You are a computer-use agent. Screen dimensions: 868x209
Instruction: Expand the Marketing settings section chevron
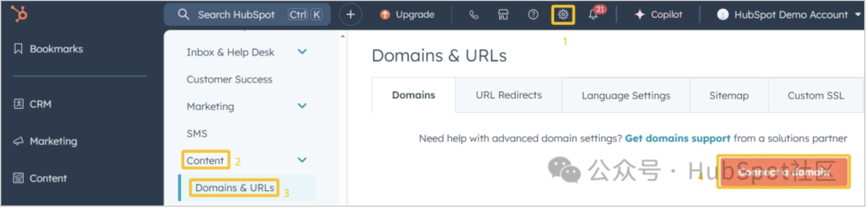coord(302,106)
